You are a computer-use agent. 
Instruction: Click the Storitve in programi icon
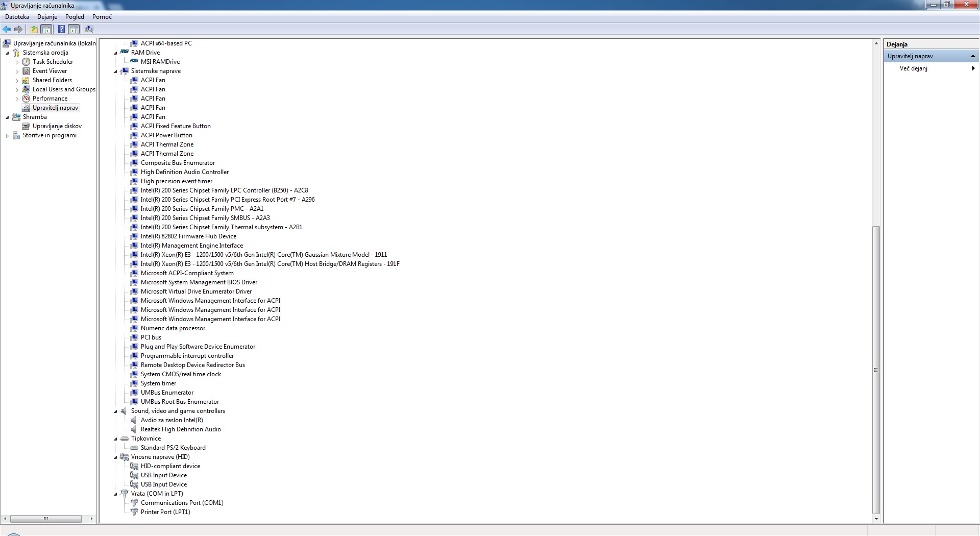tap(16, 135)
